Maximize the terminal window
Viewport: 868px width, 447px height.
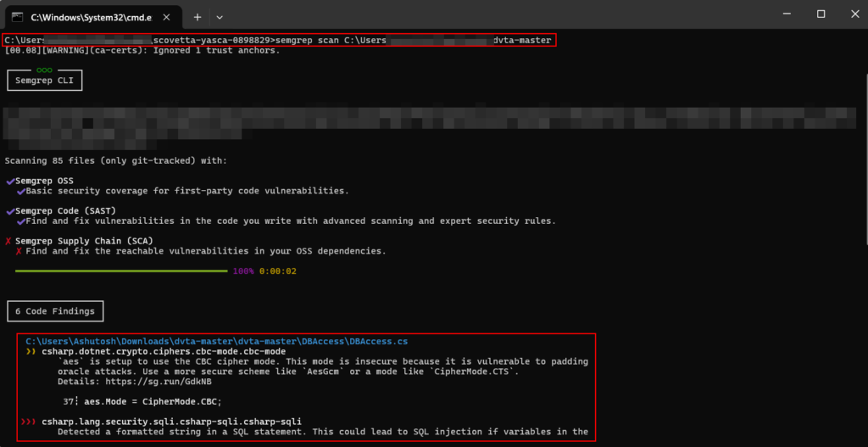pos(821,14)
